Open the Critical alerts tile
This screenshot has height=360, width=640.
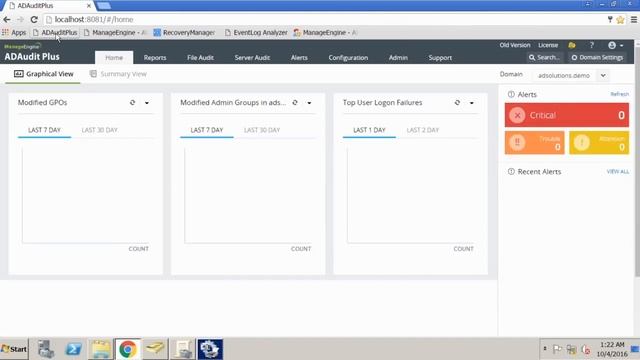567,115
